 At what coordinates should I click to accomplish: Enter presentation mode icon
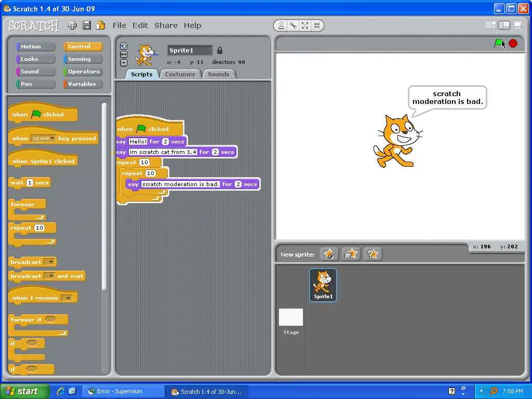pyautogui.click(x=518, y=25)
